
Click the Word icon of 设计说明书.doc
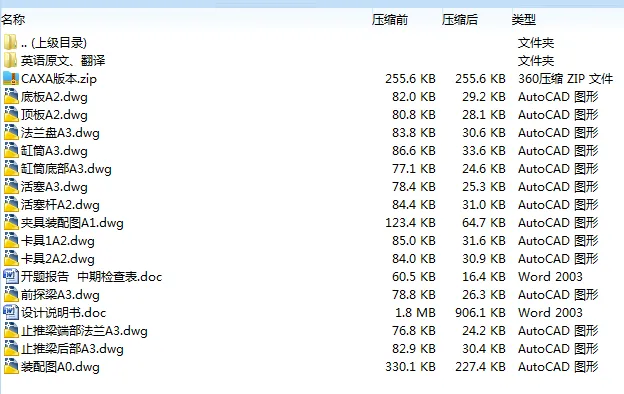[x=11, y=312]
